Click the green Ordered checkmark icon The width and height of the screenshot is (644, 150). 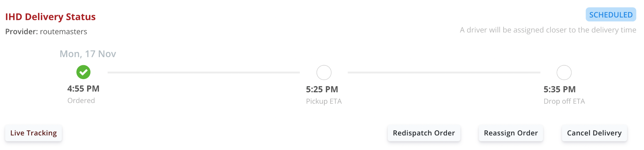(83, 72)
